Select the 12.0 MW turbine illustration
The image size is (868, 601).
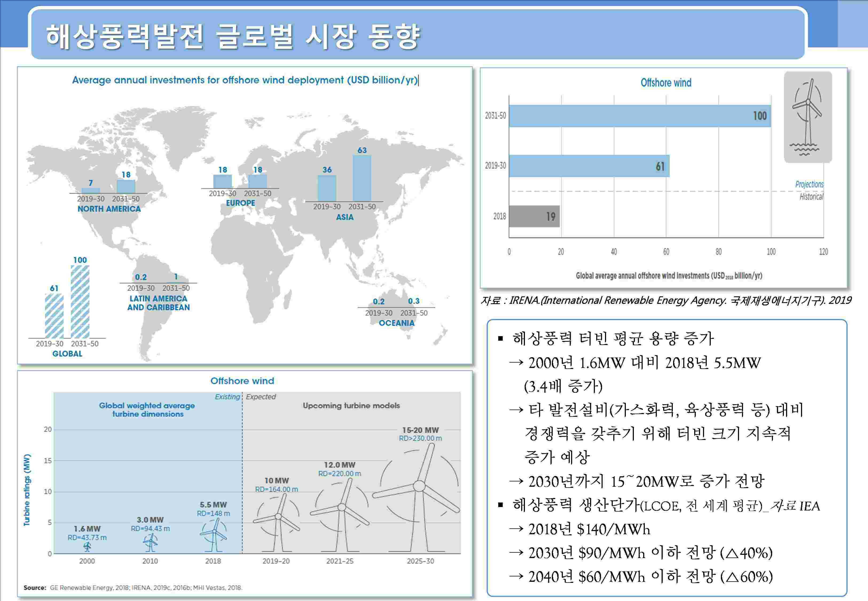pyautogui.click(x=340, y=516)
